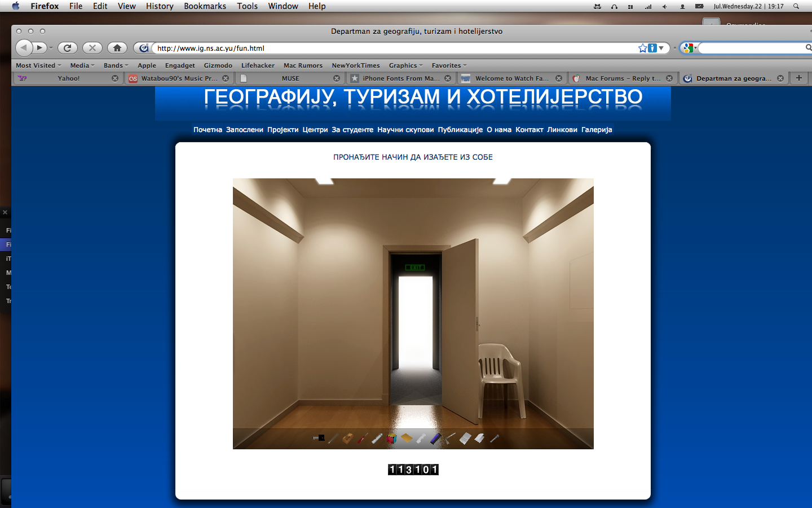The height and width of the screenshot is (508, 812).
Task: Select the wooden box item in inventory
Action: 347,438
